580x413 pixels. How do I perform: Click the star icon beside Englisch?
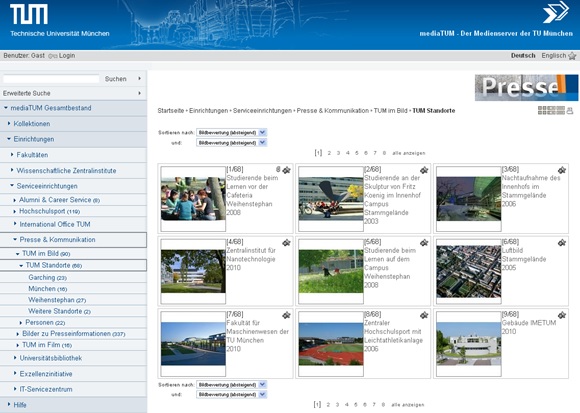coord(572,56)
